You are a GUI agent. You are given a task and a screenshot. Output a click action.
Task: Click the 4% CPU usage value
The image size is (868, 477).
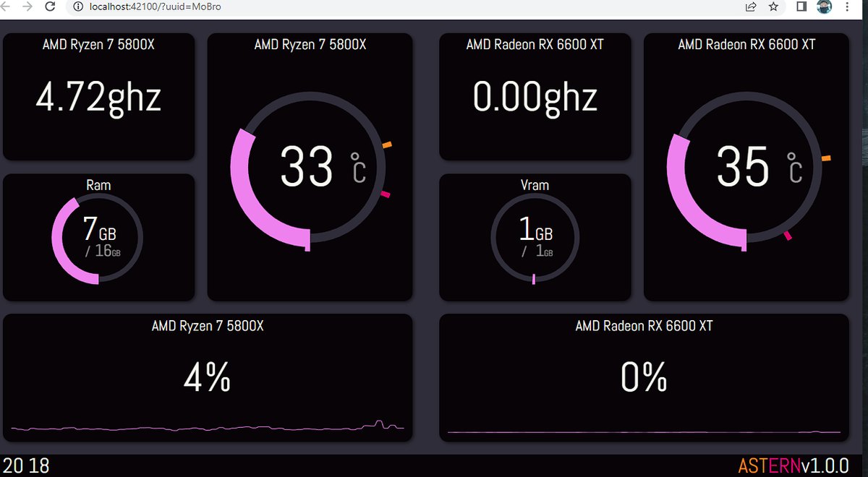pos(208,377)
